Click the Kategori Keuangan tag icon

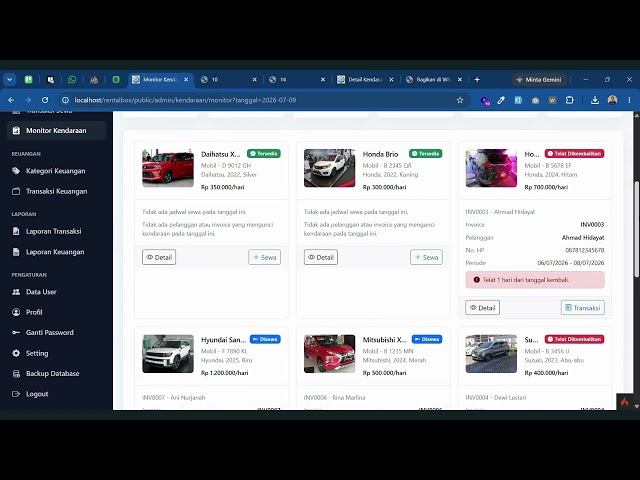(x=16, y=171)
